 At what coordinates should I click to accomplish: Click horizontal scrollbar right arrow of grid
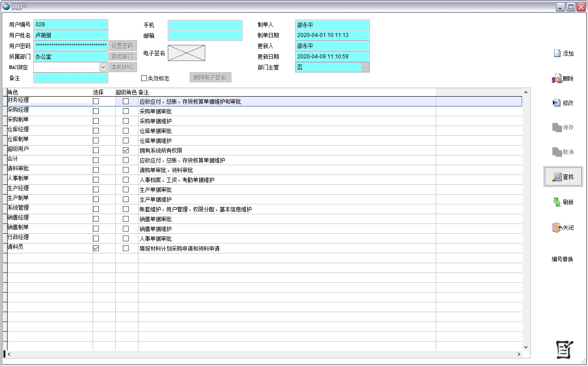[x=519, y=354]
